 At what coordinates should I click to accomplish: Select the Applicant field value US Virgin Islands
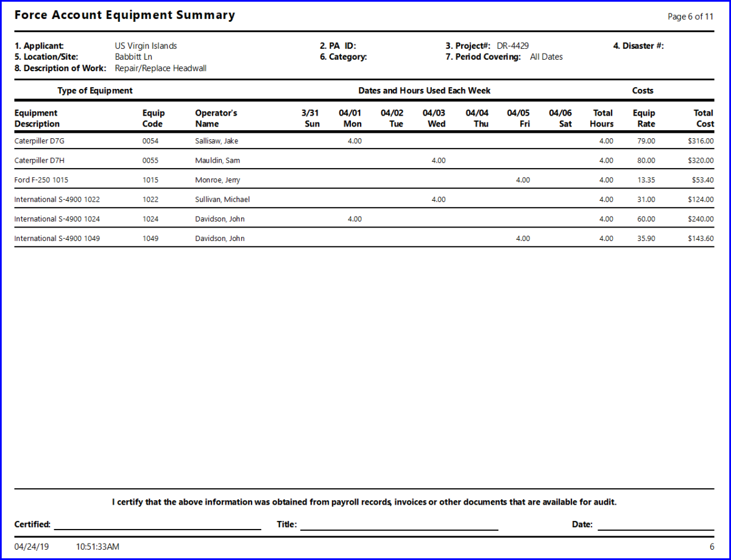146,45
